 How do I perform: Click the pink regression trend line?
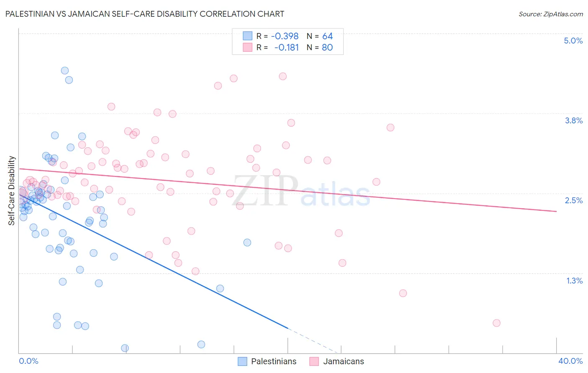(x=288, y=190)
